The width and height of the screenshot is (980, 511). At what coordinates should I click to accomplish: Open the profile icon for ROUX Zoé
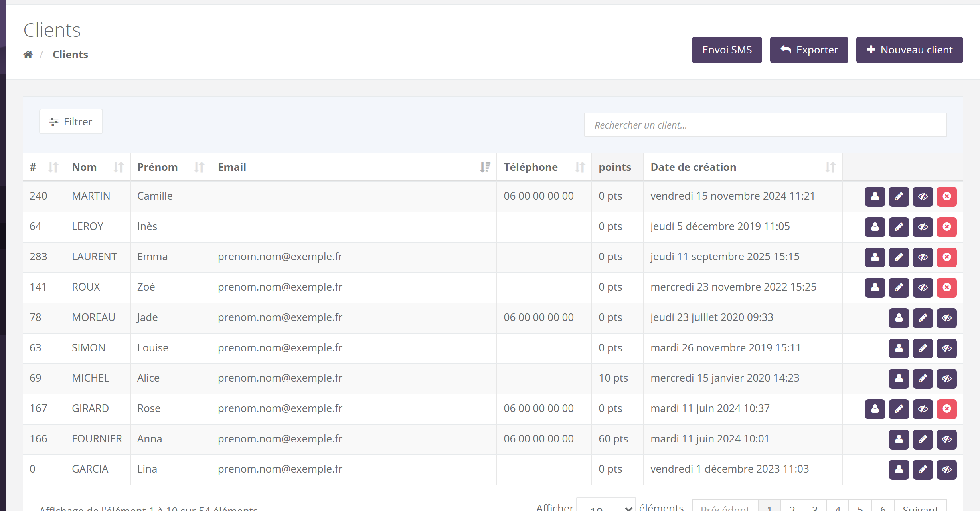[x=875, y=287]
